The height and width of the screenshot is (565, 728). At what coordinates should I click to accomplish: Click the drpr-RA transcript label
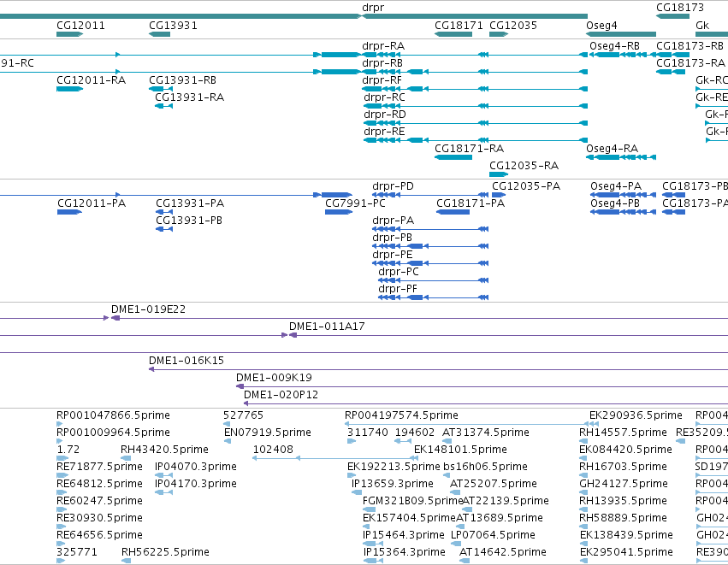pos(383,46)
